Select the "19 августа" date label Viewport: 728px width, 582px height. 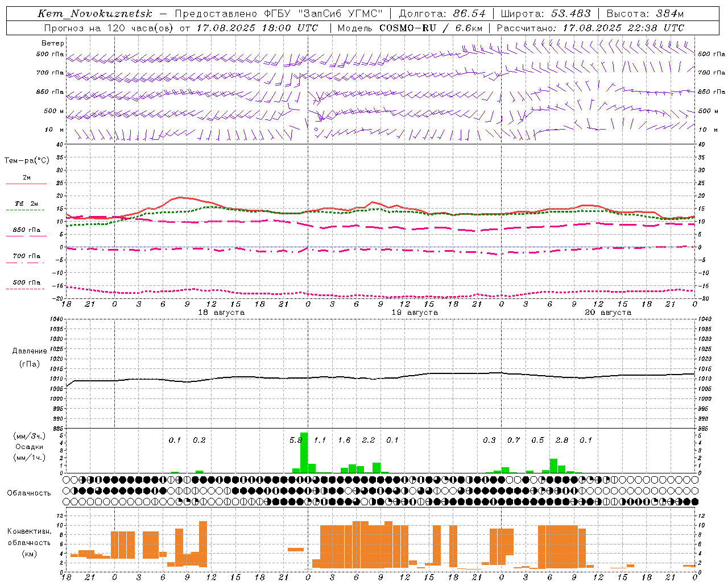(x=415, y=313)
